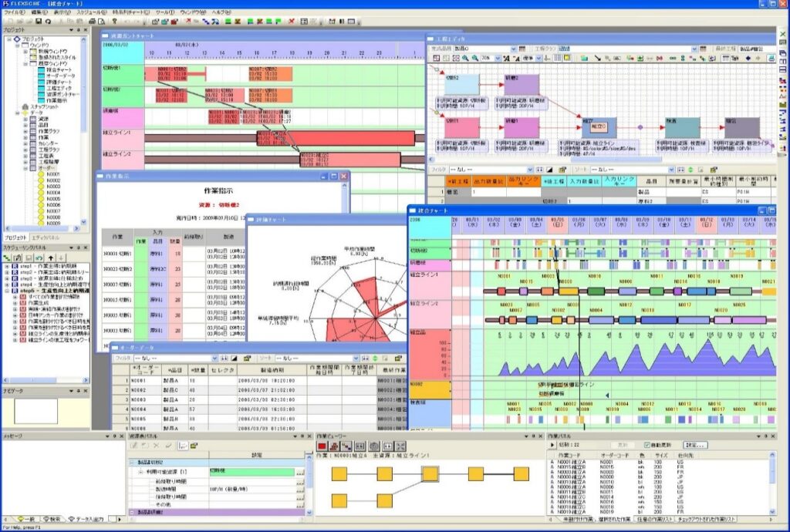Open the ファイル menu

[x=14, y=12]
